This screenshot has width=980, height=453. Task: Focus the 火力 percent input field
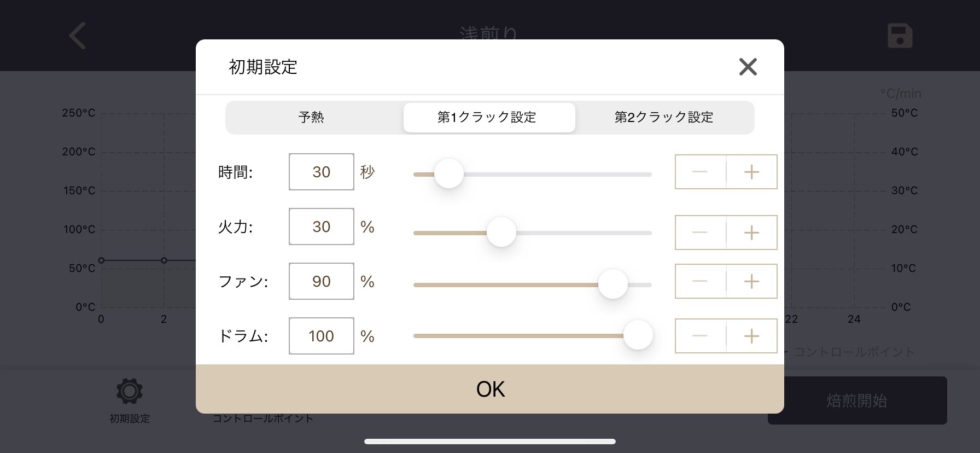click(322, 226)
